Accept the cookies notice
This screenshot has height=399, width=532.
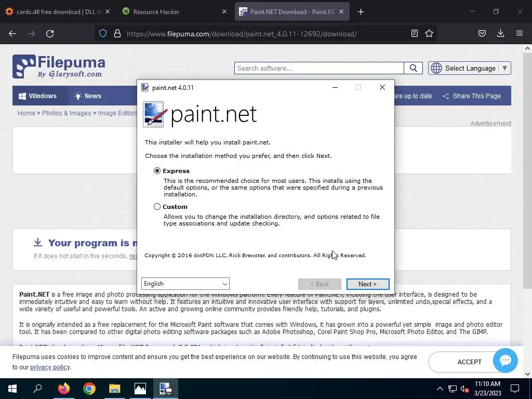point(469,362)
